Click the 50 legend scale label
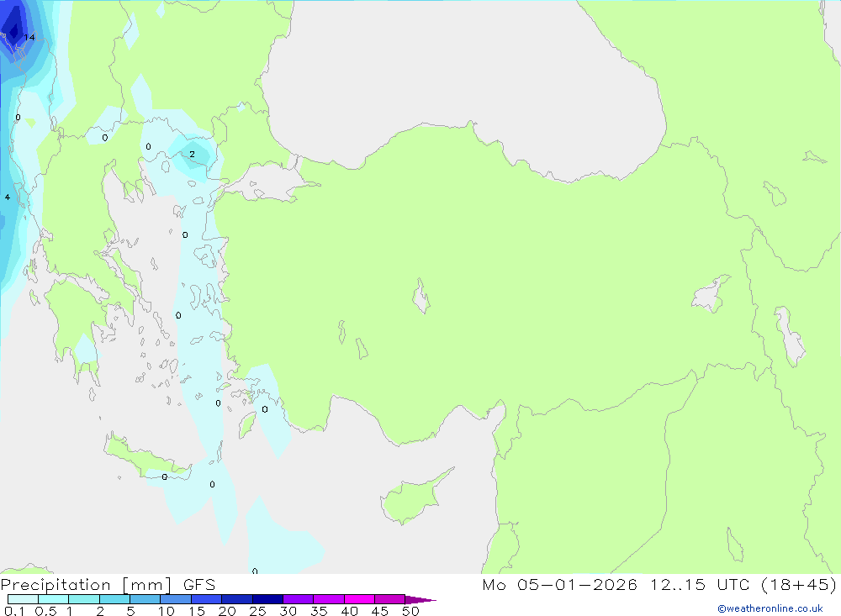841x616 pixels. pyautogui.click(x=410, y=611)
